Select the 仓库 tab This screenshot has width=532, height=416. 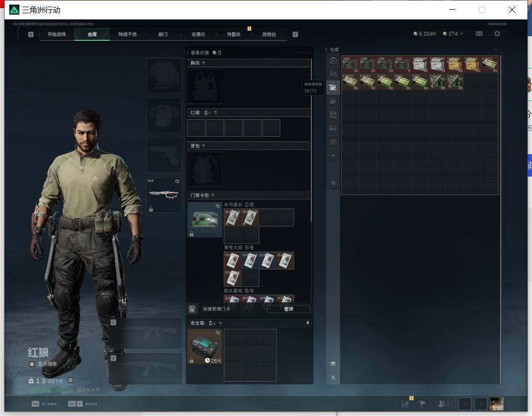[92, 34]
